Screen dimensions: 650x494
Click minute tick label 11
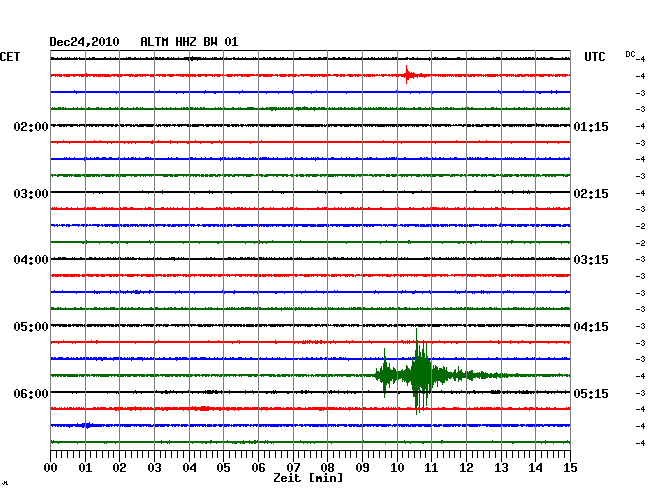[431, 467]
